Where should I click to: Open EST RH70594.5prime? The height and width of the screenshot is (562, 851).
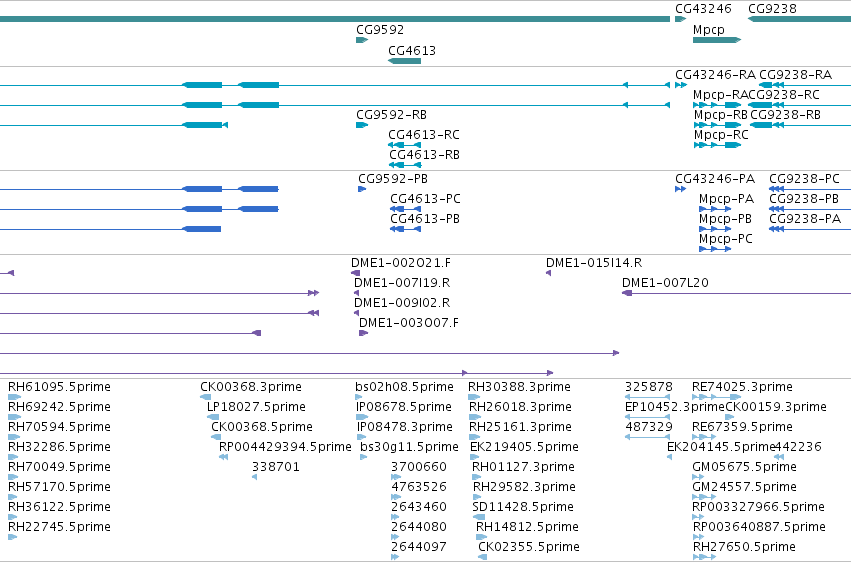pyautogui.click(x=14, y=437)
